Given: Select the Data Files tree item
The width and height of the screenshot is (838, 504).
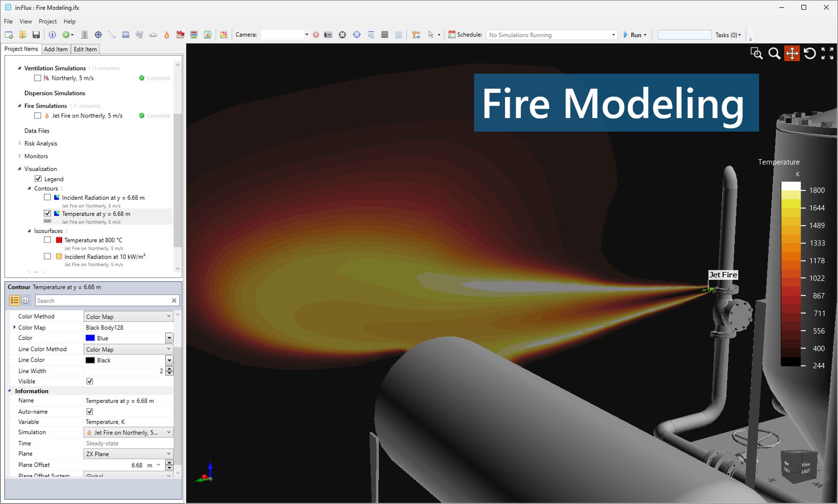Looking at the screenshot, I should tap(37, 131).
